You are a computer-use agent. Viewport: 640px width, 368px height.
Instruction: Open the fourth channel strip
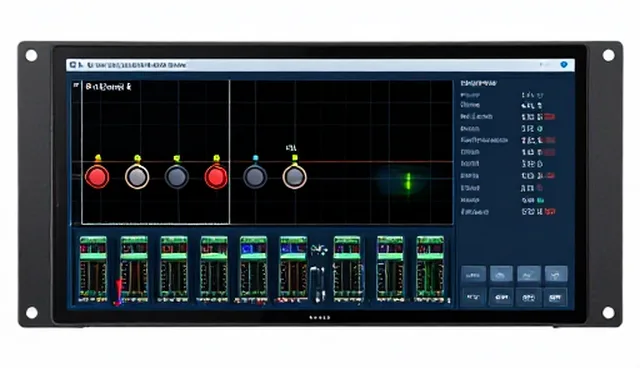[214, 269]
